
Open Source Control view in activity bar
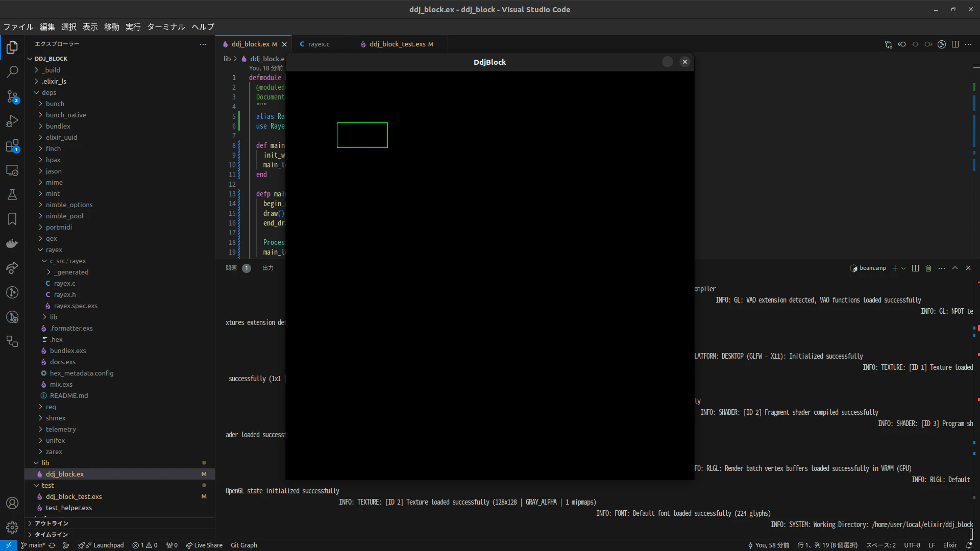pos(12,96)
